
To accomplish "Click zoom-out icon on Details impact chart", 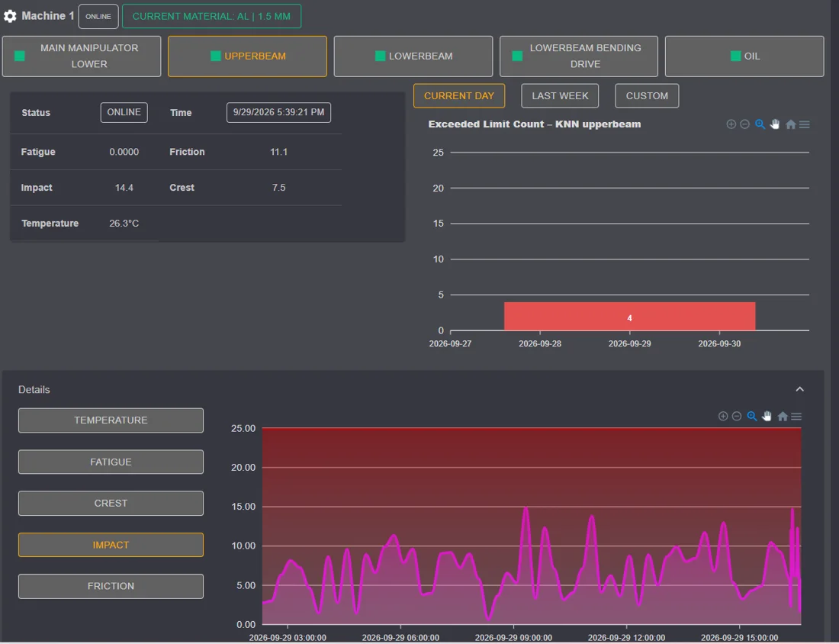I will [737, 416].
